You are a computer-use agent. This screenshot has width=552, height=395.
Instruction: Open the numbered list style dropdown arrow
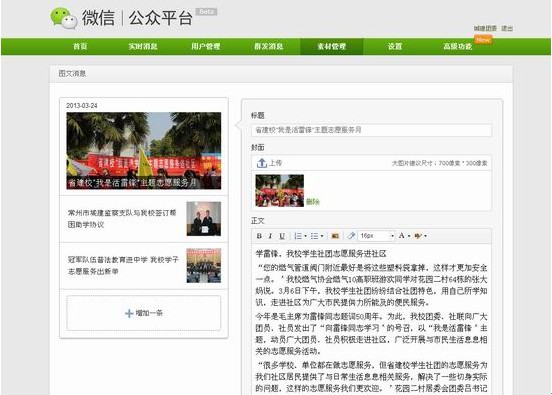click(305, 236)
